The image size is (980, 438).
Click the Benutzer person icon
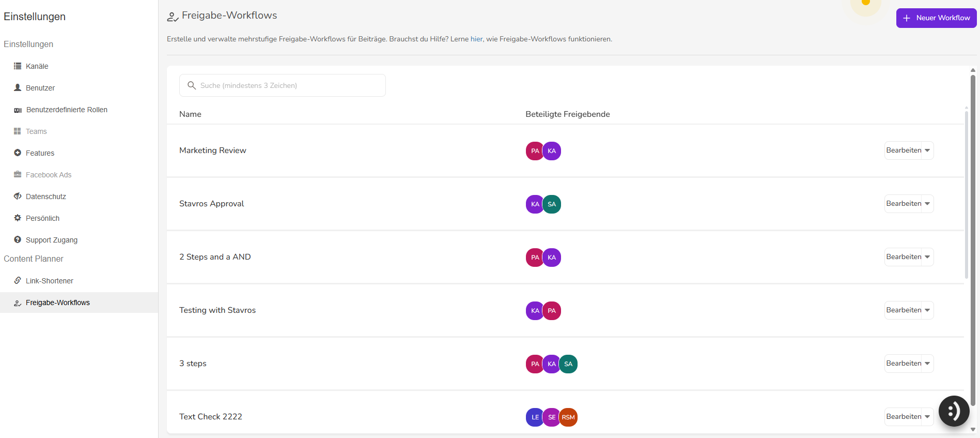(x=18, y=88)
